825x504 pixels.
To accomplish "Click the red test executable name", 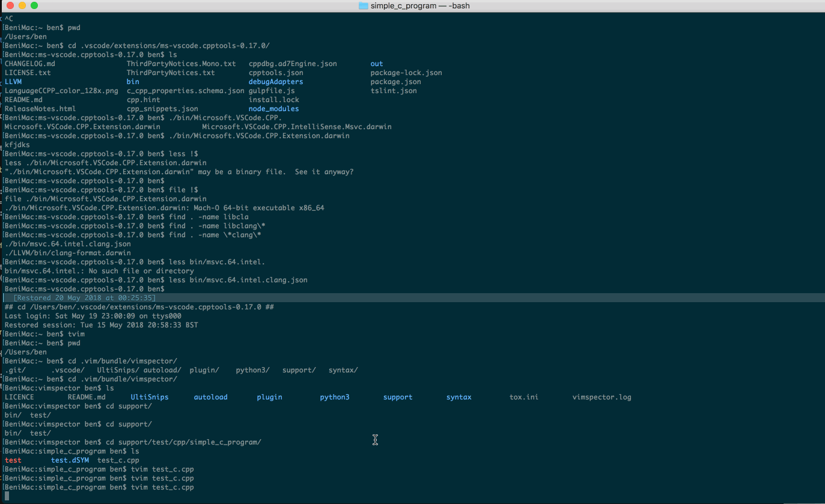I will pos(13,460).
